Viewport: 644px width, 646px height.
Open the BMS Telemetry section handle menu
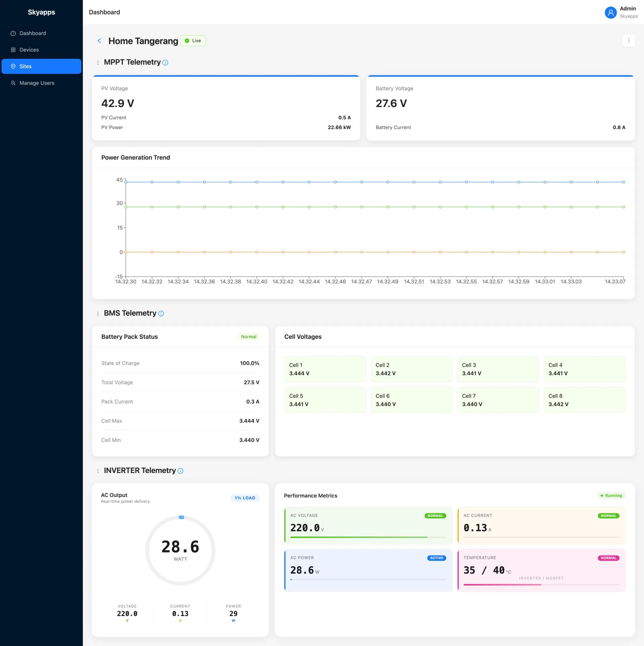98,314
